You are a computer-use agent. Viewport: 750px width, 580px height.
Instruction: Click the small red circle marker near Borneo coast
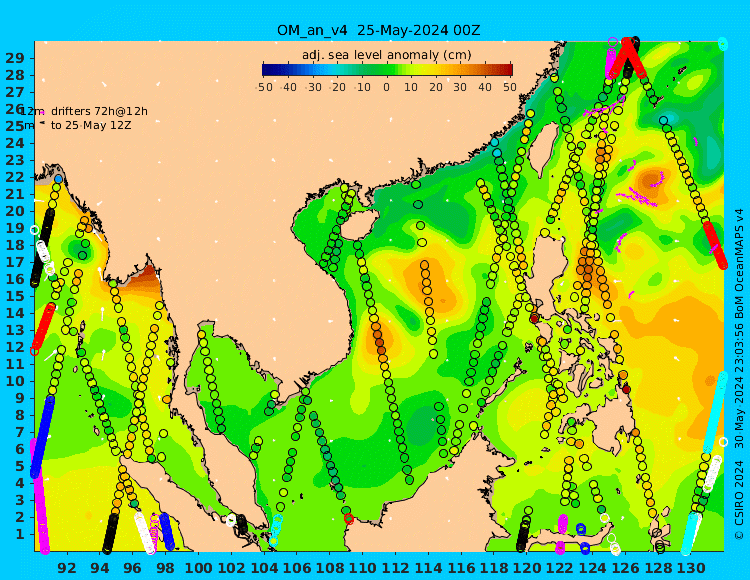pos(349,518)
